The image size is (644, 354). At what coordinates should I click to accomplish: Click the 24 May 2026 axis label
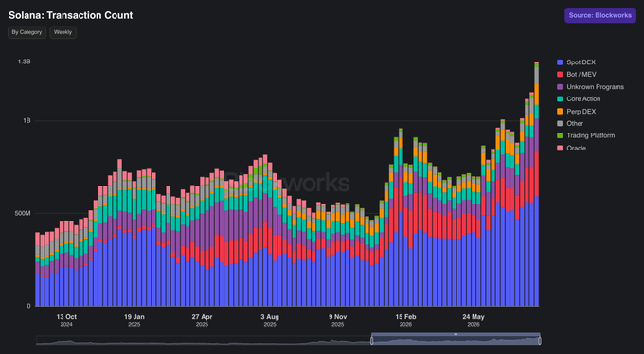point(474,320)
